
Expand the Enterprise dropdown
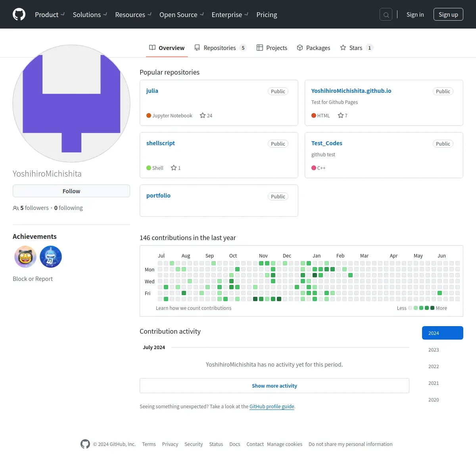click(230, 14)
